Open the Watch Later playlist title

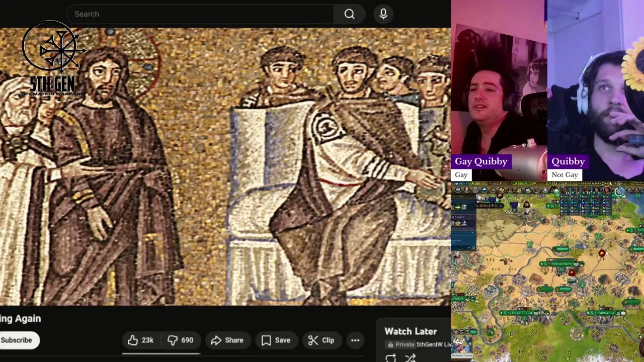(x=411, y=331)
